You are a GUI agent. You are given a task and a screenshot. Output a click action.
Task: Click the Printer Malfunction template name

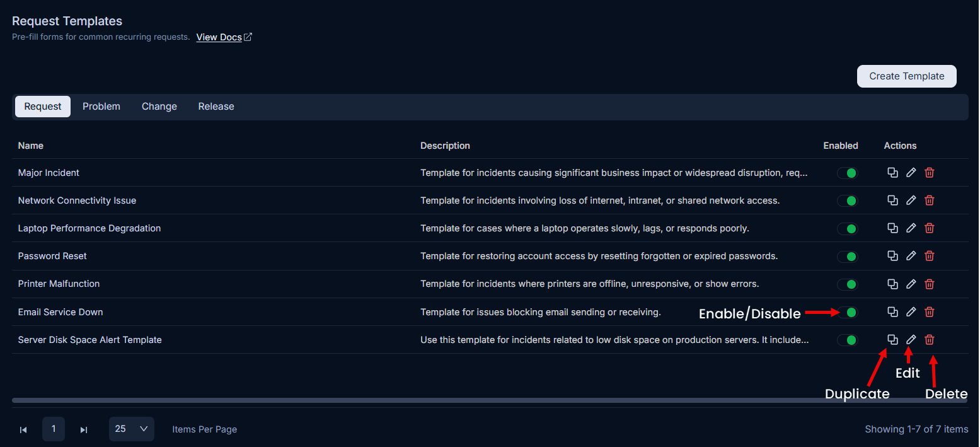pyautogui.click(x=59, y=284)
